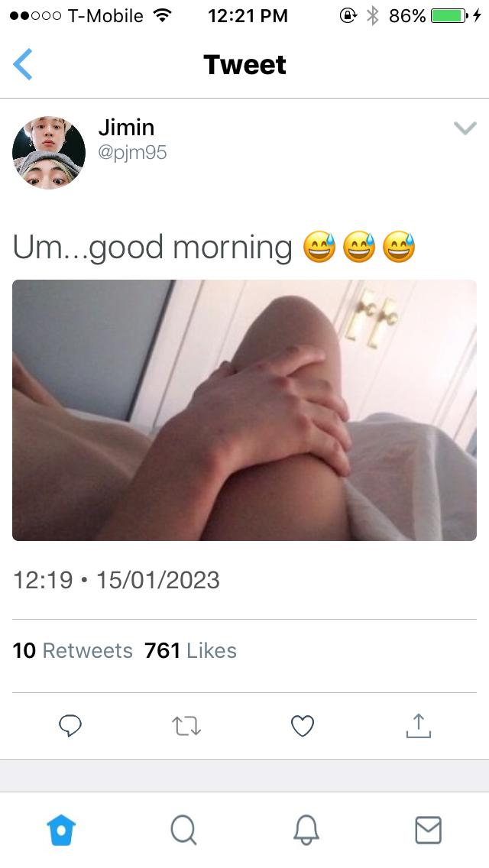Reply to the tweet using speech bubble icon
489x868 pixels.
point(70,726)
